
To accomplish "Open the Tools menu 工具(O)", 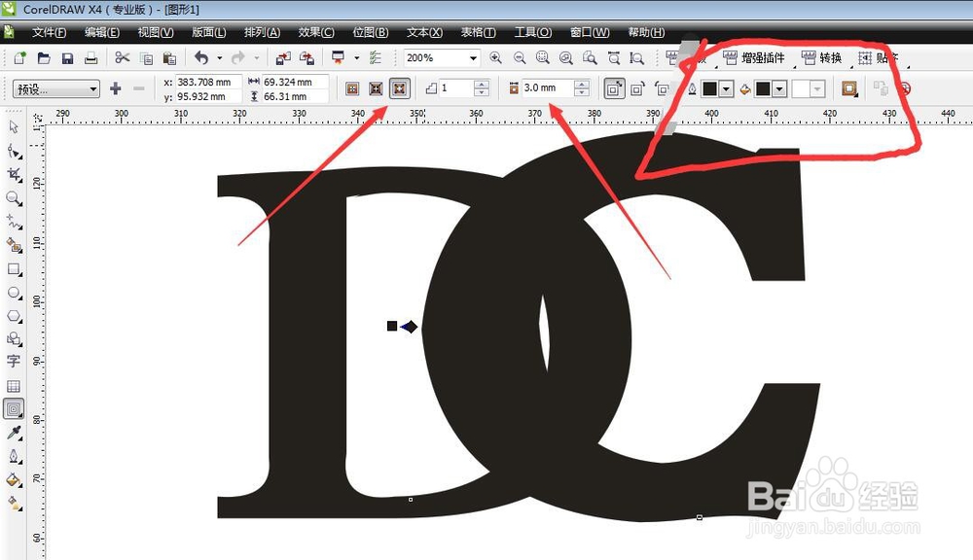I will tap(532, 32).
